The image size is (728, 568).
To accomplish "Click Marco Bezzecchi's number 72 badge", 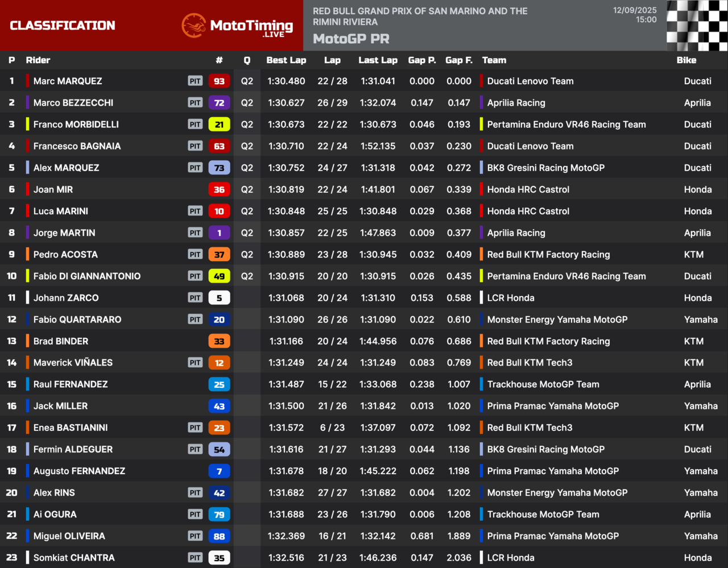I will (219, 103).
